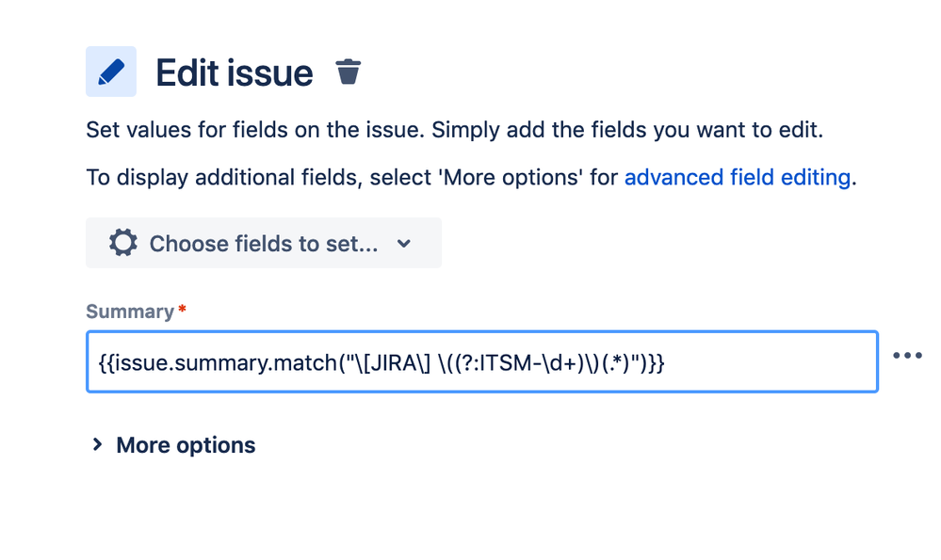This screenshot has width=941, height=560.
Task: Click the 'More options' label
Action: coord(186,445)
